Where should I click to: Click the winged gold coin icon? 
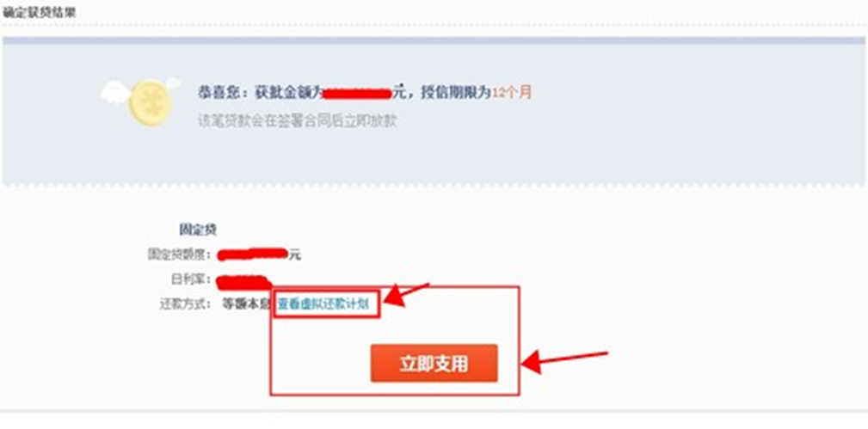click(x=142, y=100)
